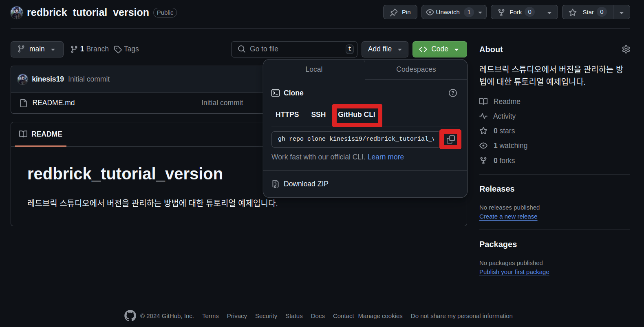Screen dimensions: 644x327
Task: Open the Docs footer link
Action: click(x=318, y=316)
